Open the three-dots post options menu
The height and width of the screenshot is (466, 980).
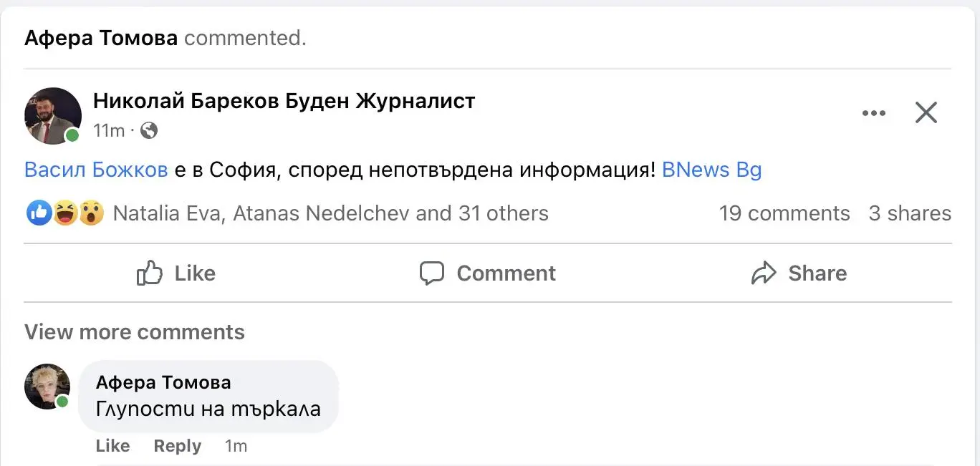(x=873, y=113)
